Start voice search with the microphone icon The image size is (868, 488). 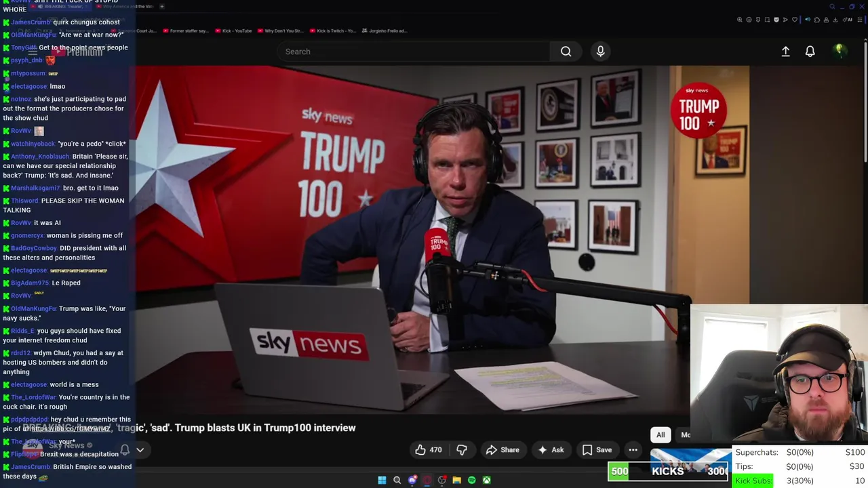pyautogui.click(x=600, y=52)
